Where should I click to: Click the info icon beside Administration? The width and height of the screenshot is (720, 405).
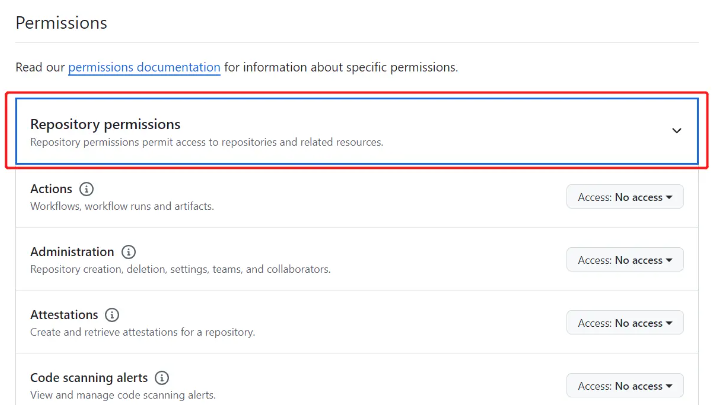(128, 252)
